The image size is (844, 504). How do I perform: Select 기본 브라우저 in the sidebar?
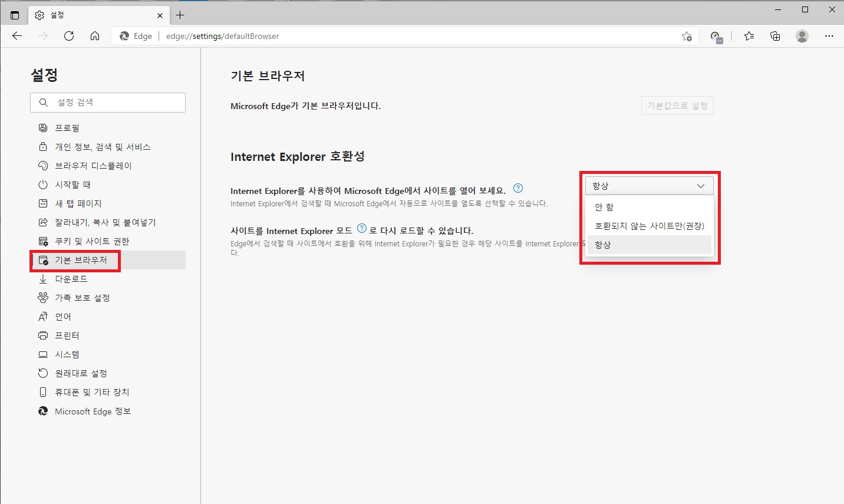(108, 260)
